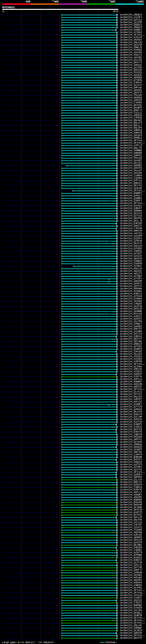Click label UniRef100_D0A8F7
Image resolution: width=146 pixels, height=644 pixels.
(x=131, y=404)
